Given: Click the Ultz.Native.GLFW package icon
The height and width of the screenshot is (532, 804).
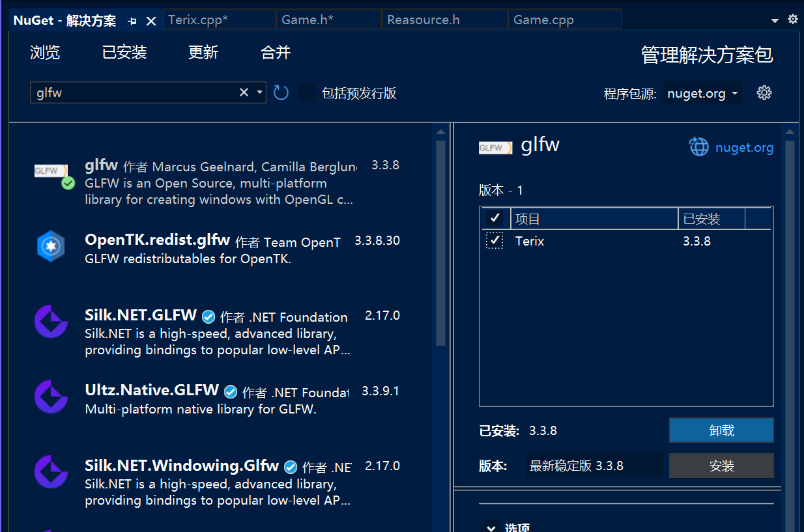Looking at the screenshot, I should tap(51, 397).
